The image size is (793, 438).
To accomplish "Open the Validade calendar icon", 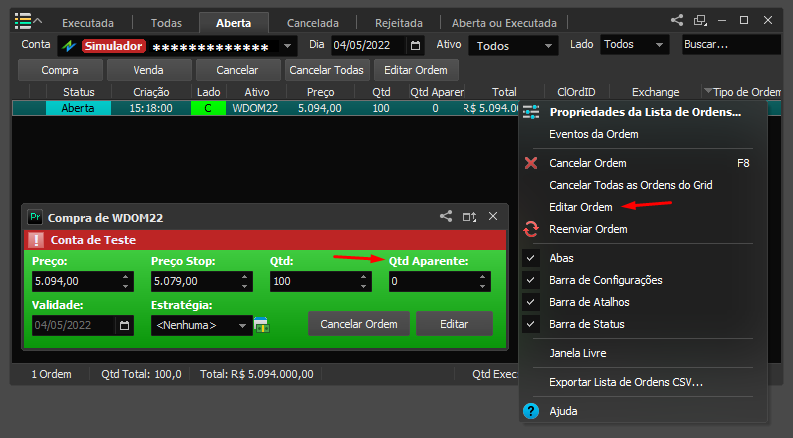I will (x=124, y=325).
